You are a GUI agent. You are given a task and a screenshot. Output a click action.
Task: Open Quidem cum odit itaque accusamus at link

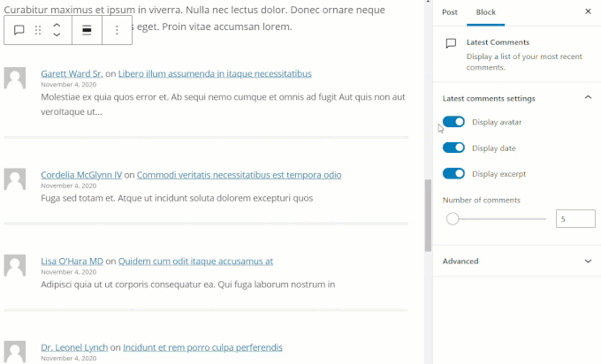(x=195, y=261)
